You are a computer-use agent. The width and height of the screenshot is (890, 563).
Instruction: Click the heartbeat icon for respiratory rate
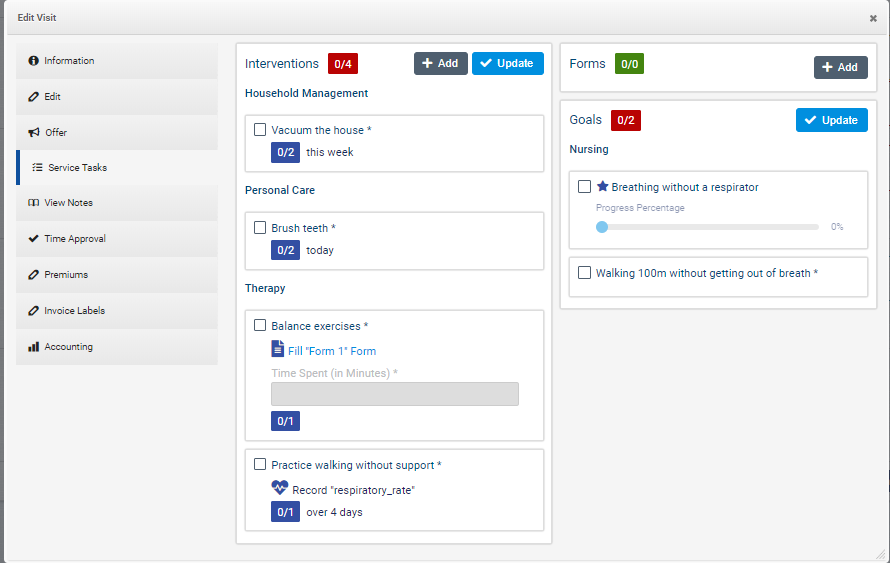pyautogui.click(x=279, y=489)
